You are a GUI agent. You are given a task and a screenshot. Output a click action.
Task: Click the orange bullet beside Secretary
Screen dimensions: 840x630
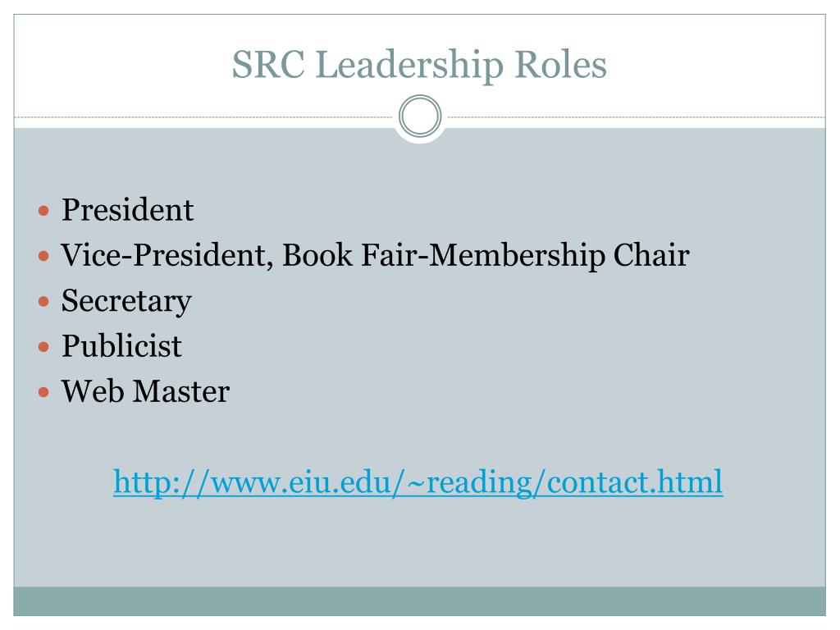(44, 302)
